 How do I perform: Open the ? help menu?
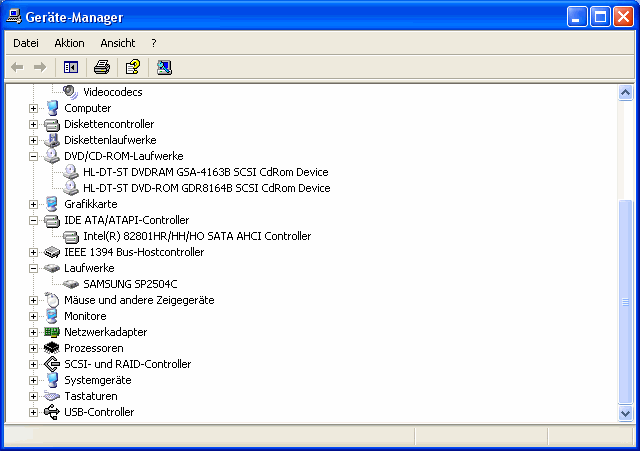tap(153, 43)
